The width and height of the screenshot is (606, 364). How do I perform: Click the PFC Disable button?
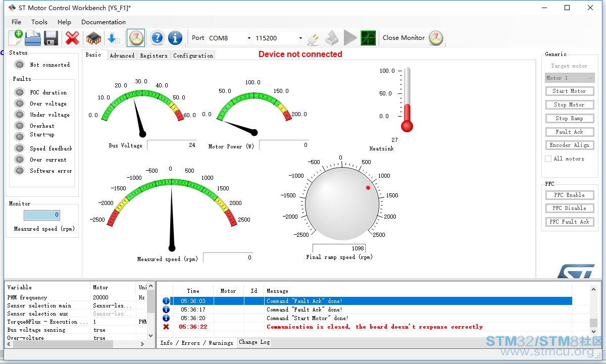pos(570,208)
